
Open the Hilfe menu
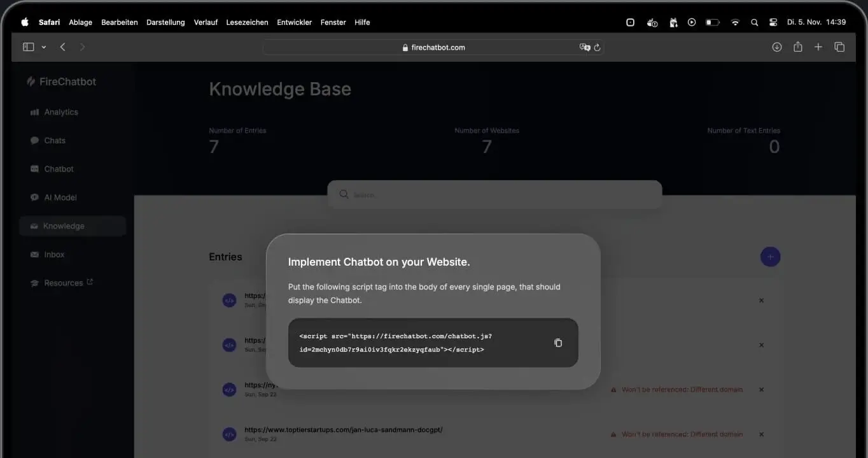click(x=362, y=22)
